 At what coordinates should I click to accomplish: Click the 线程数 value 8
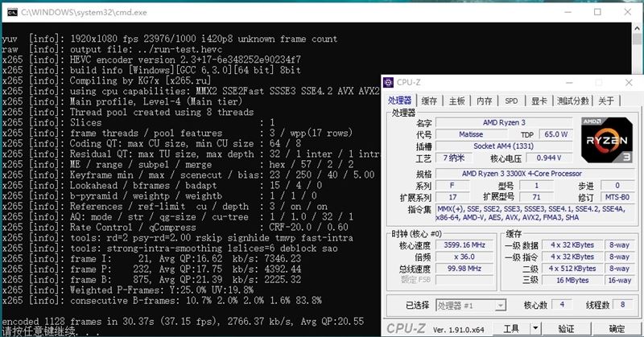click(x=622, y=305)
